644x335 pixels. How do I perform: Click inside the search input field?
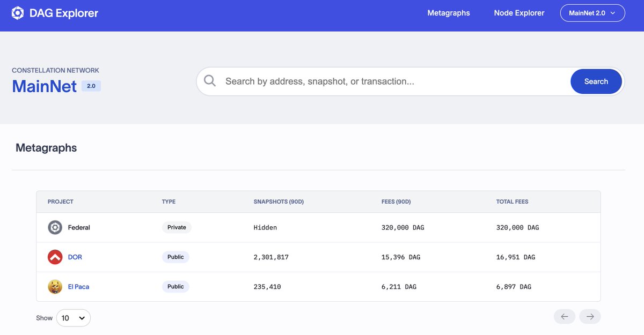pos(376,81)
